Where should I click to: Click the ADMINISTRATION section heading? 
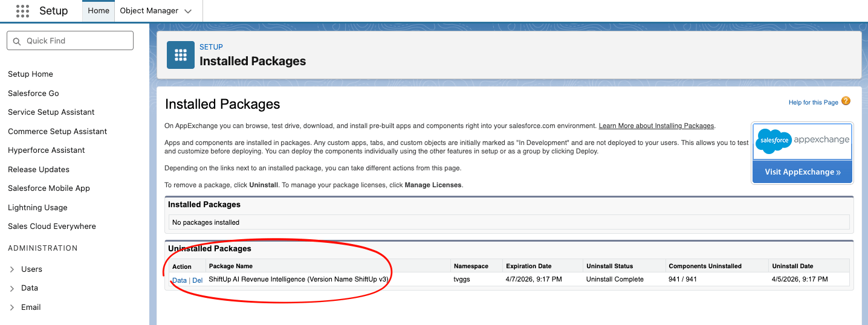tap(43, 248)
